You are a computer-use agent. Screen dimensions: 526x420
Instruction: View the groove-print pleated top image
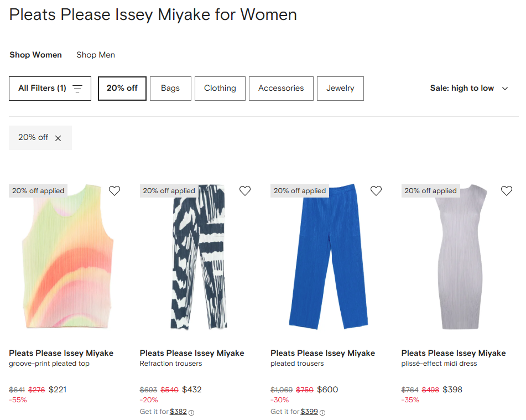tap(67, 257)
